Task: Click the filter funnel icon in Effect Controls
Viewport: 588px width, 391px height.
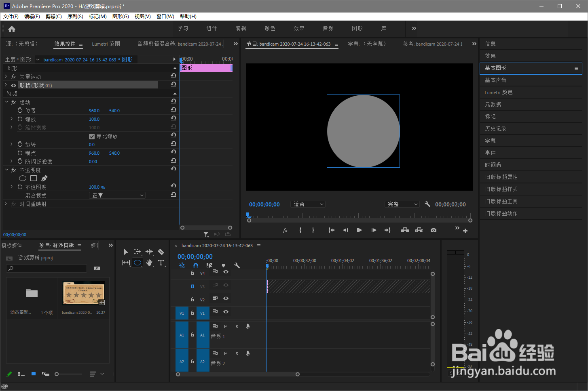Action: pos(206,234)
